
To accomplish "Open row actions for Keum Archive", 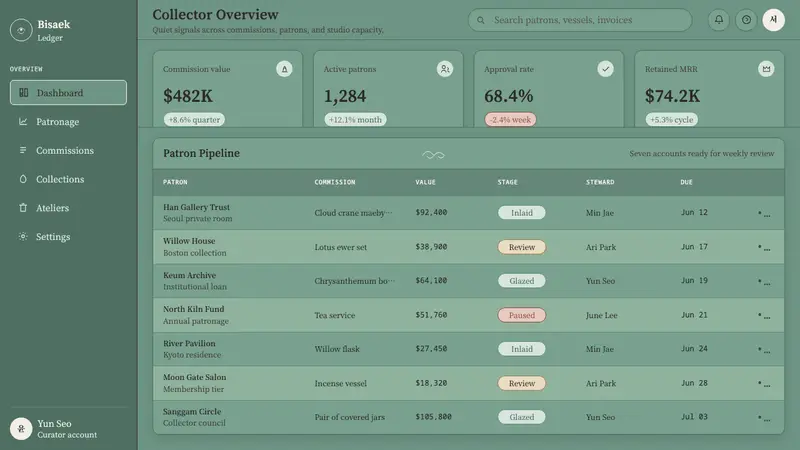I will coord(764,281).
